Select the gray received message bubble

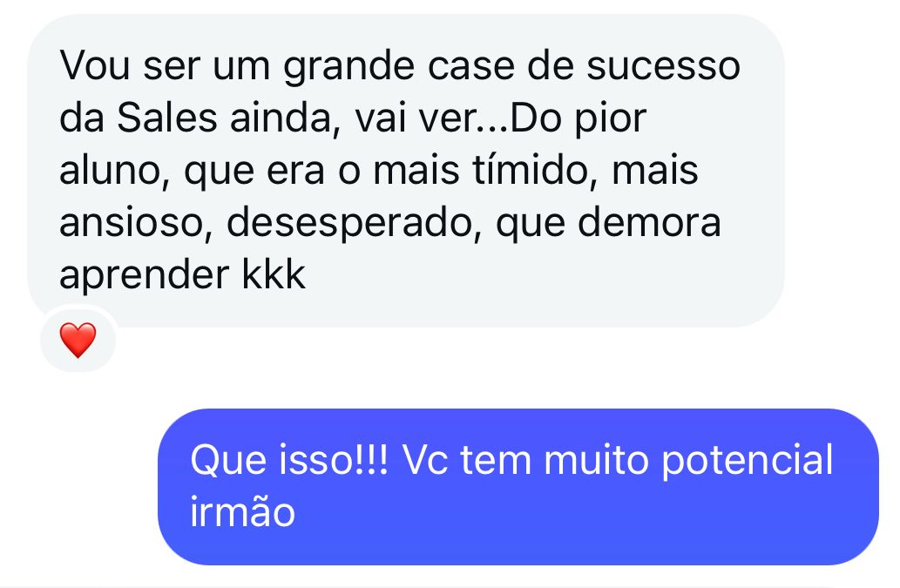click(x=406, y=171)
